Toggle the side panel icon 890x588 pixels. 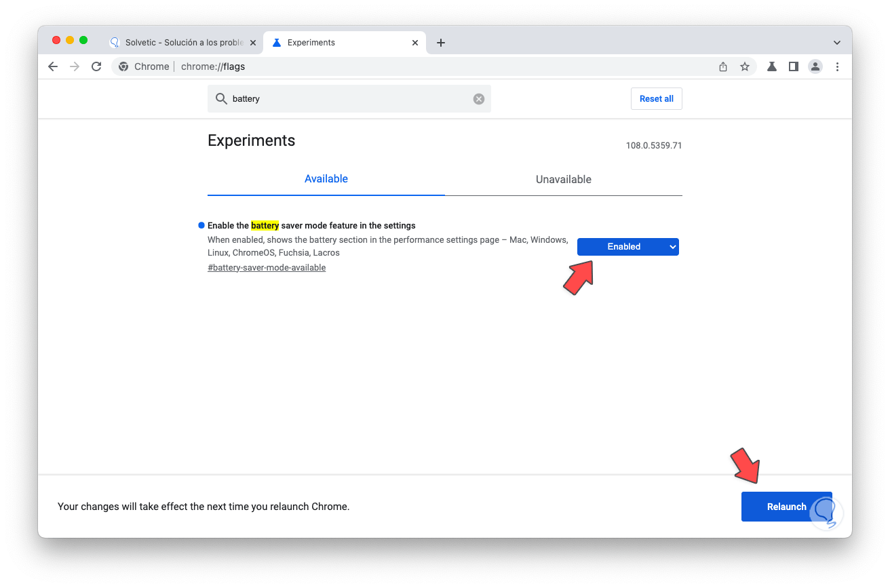click(794, 66)
